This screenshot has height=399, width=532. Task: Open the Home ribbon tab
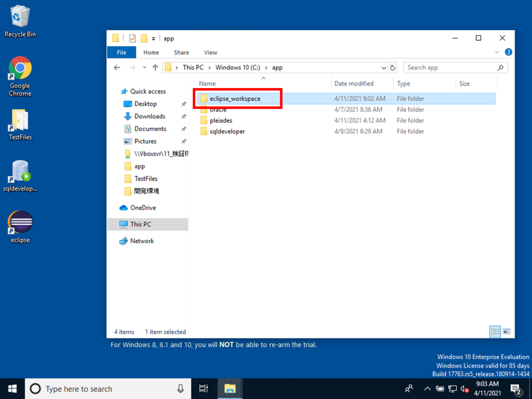(151, 52)
